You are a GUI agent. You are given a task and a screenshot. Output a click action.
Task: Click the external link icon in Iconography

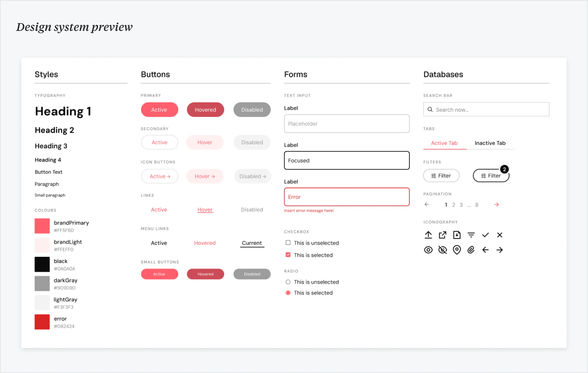[x=442, y=235]
